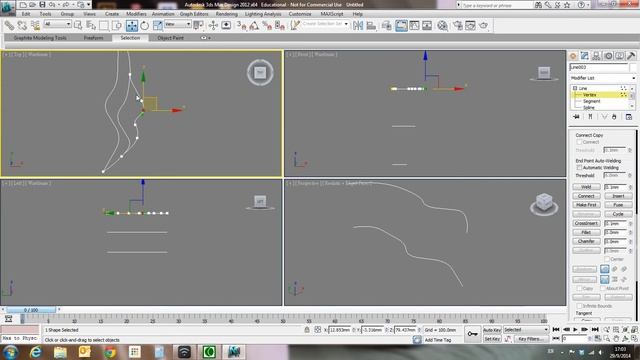Viewport: 640px width, 360px height.
Task: Open the Modify command panel tab
Action: tap(584, 56)
